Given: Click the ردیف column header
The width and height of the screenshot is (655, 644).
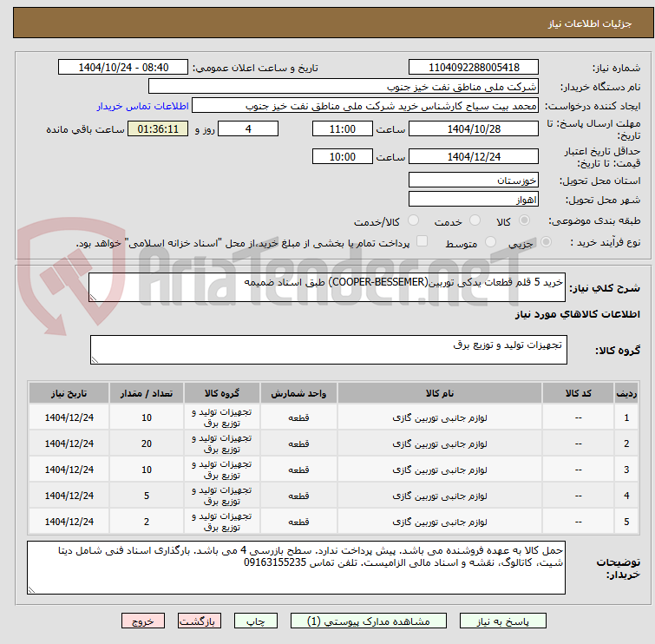Looking at the screenshot, I should (x=626, y=393).
